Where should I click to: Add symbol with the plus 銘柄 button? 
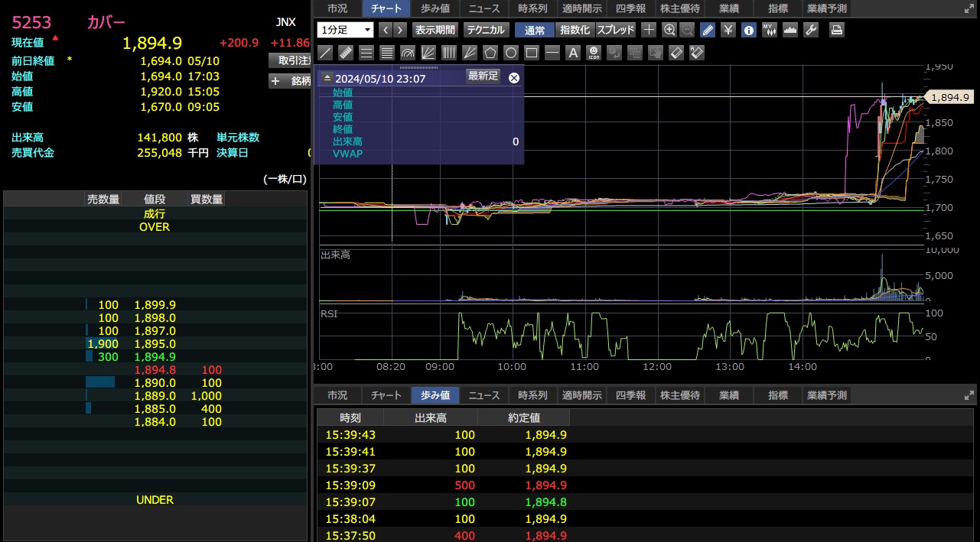click(290, 81)
